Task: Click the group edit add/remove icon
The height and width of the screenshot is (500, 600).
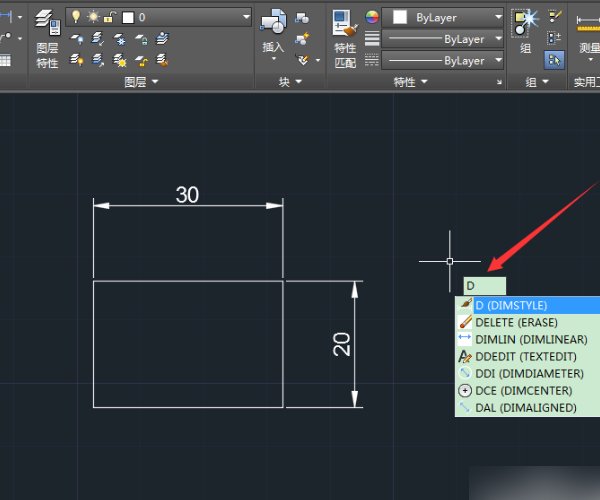Action: (x=554, y=38)
